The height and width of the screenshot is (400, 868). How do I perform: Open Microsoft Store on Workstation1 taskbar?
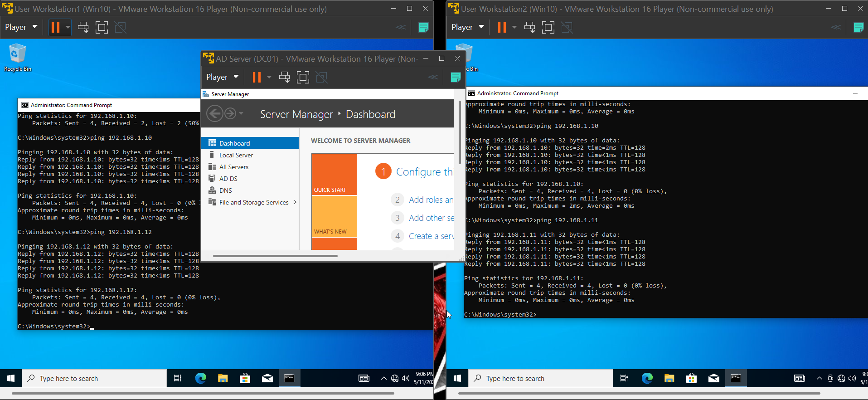[x=245, y=378]
